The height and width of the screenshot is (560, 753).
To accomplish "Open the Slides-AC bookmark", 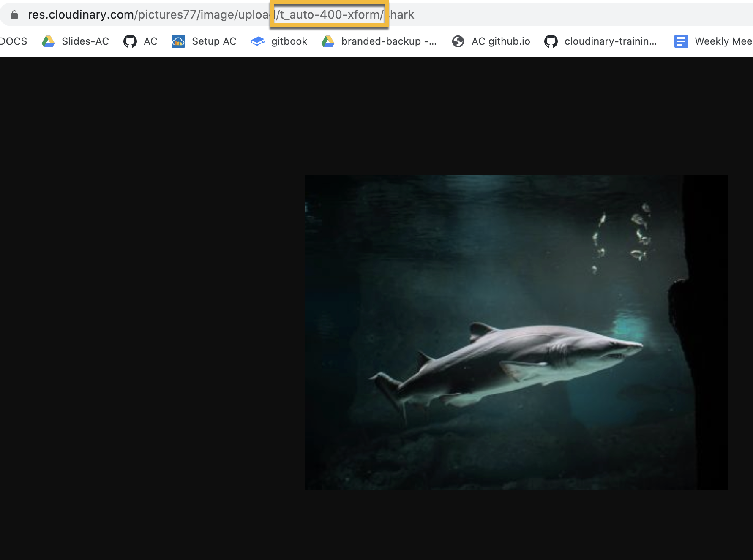I will coord(75,41).
